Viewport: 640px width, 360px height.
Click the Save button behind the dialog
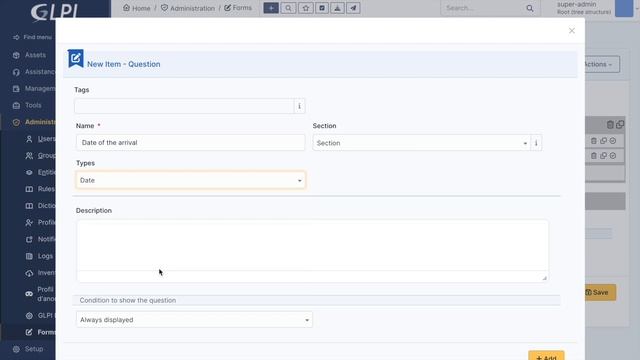coord(600,292)
